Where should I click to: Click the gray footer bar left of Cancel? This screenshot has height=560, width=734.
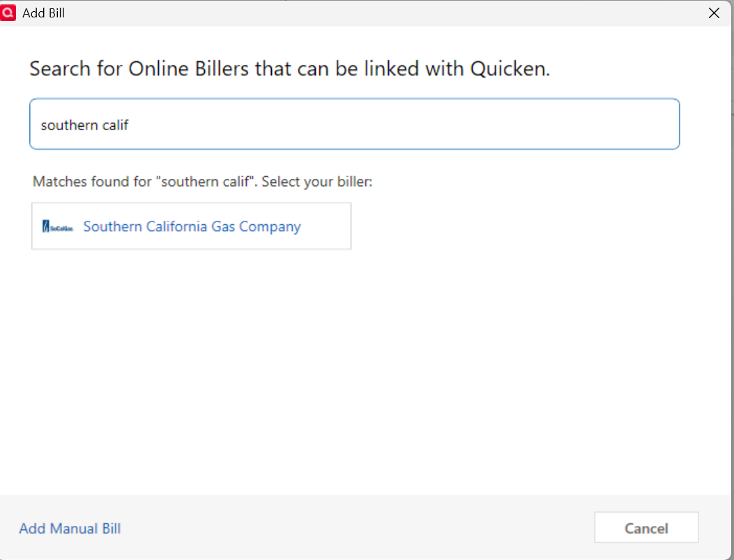[349, 528]
